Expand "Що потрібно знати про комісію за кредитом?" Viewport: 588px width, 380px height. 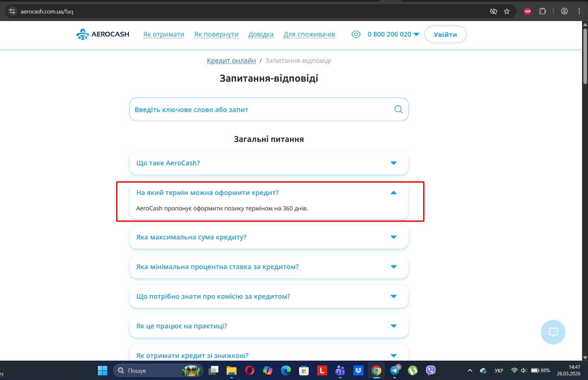click(x=269, y=296)
